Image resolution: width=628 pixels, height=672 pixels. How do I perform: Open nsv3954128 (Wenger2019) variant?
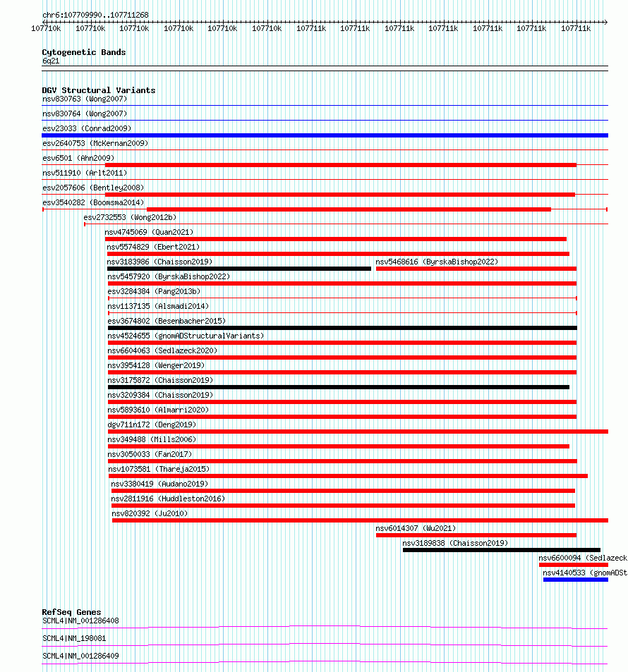[x=156, y=365]
